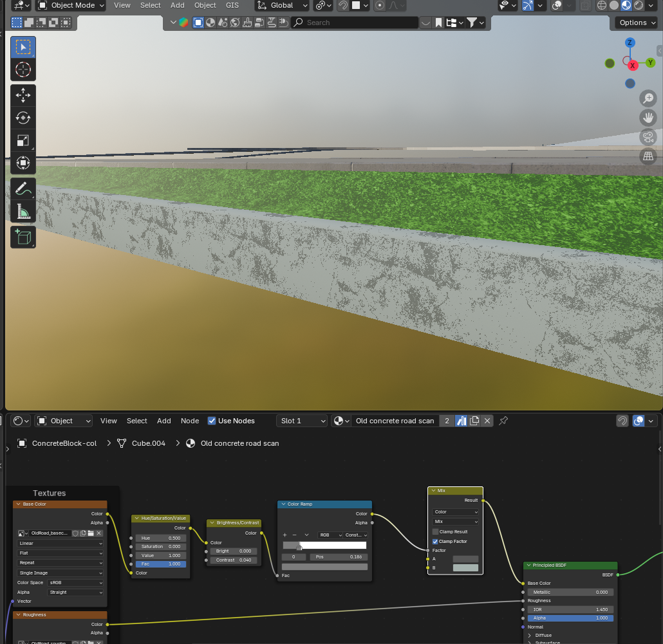Viewport: 663px width, 644px height.
Task: Unlink the OldRoad_basec image datablock
Action: (98, 533)
